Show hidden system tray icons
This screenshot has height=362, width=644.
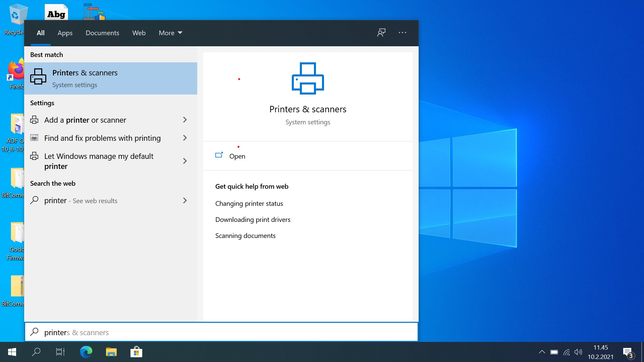[x=542, y=352]
